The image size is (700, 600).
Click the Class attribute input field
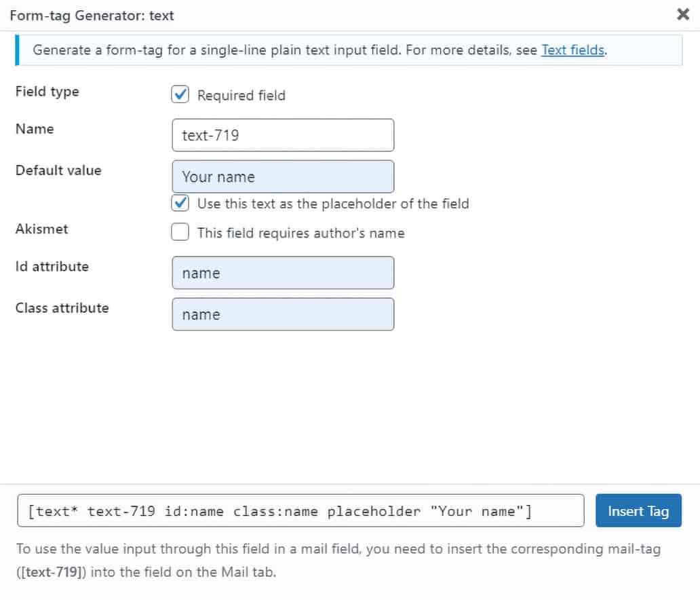click(x=283, y=314)
